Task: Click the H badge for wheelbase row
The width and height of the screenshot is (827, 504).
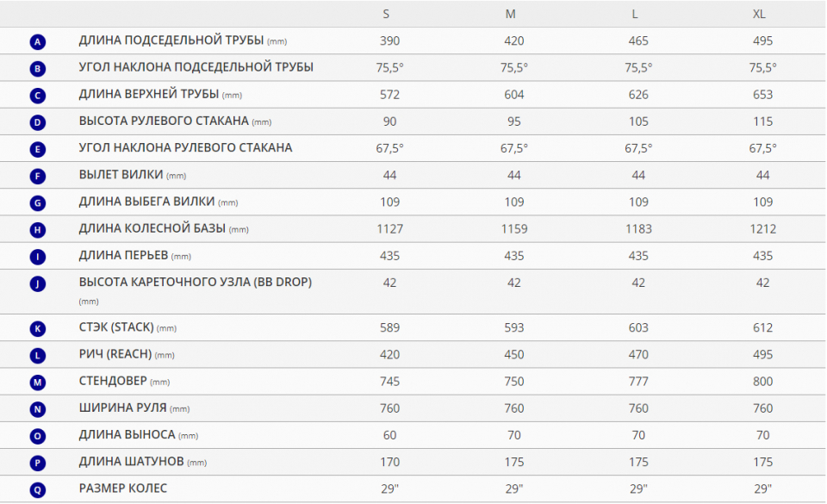Action: click(x=37, y=230)
